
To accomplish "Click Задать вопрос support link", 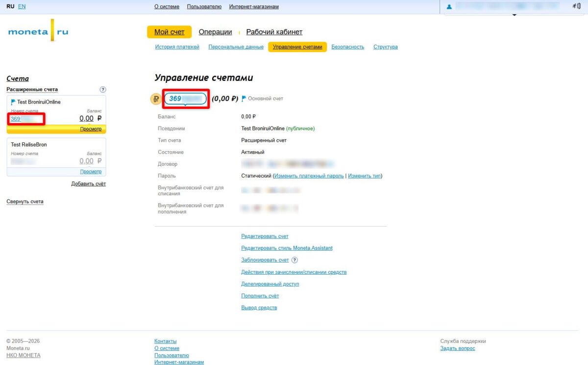I will 458,348.
